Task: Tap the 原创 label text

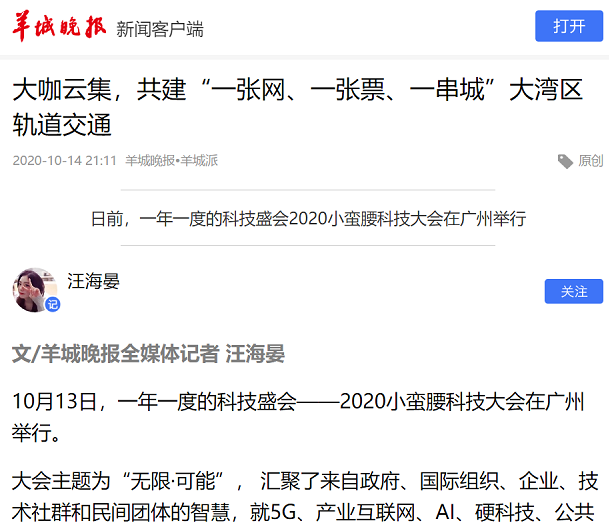Action: (x=590, y=161)
